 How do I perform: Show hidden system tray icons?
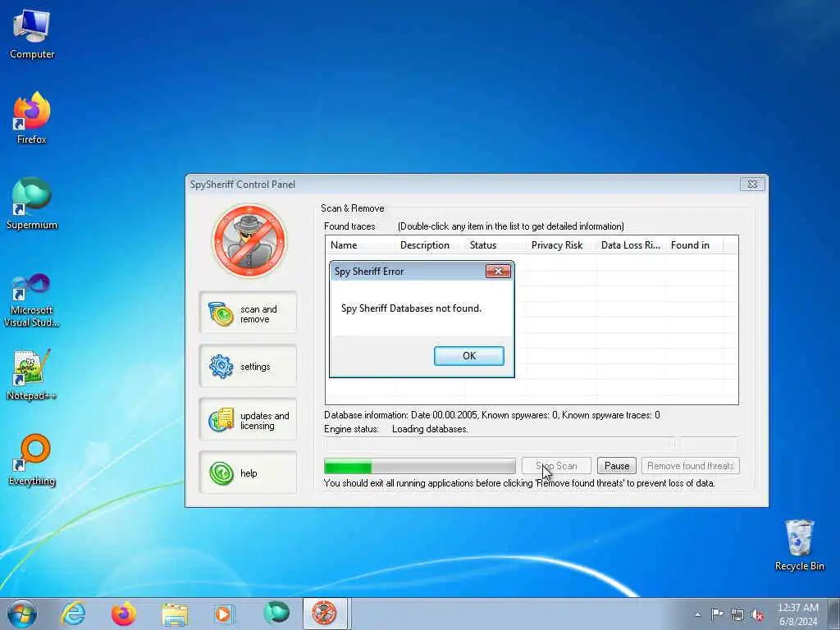[x=697, y=614]
